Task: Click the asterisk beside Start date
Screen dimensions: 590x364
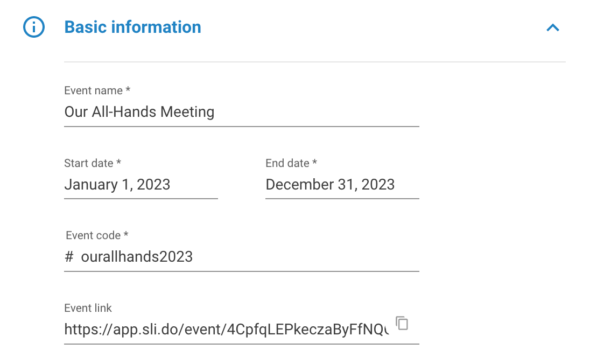Action: pos(118,162)
